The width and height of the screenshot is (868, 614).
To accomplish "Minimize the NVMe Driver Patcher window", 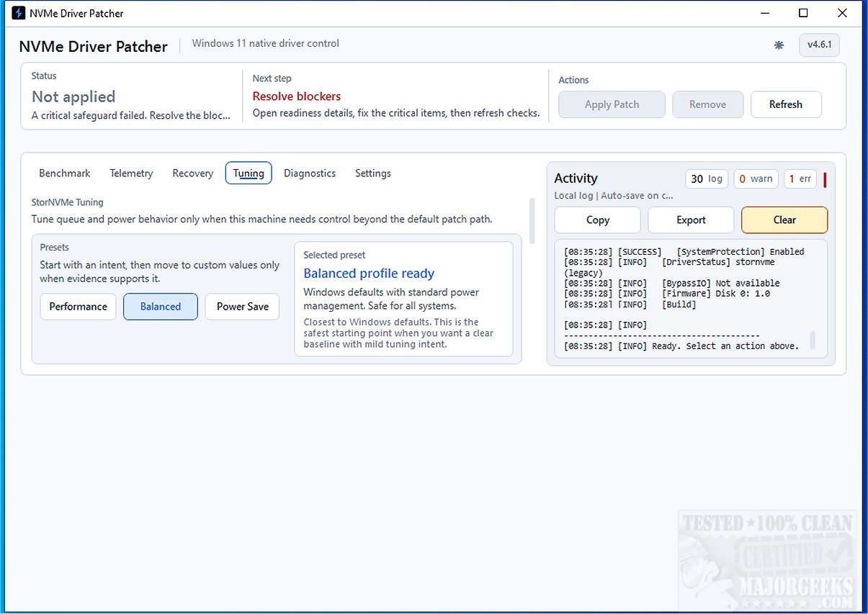I will pos(765,13).
